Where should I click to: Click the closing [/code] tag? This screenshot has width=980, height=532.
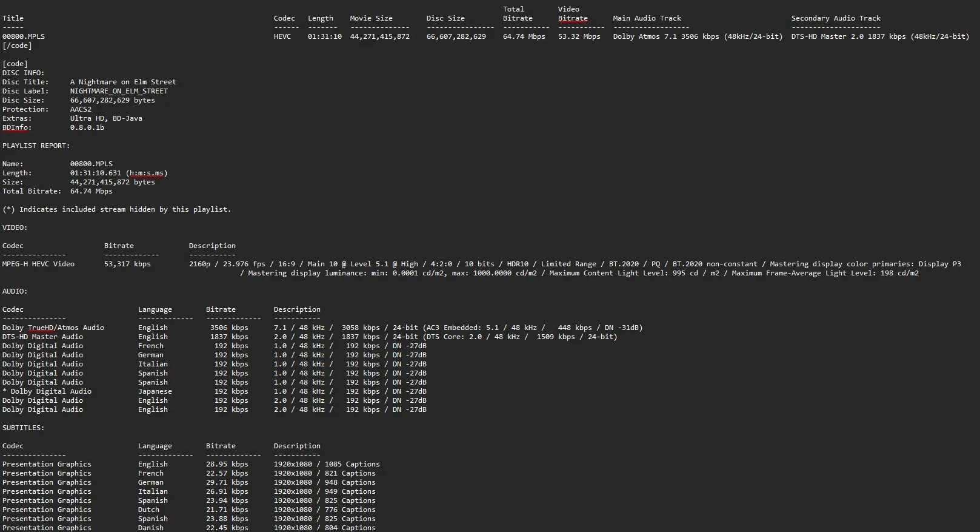click(17, 45)
